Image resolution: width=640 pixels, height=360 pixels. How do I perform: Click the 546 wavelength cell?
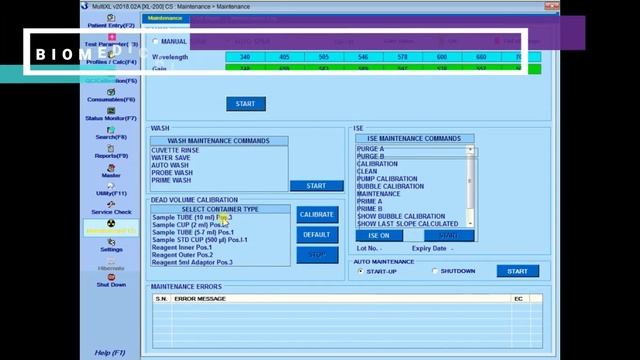pyautogui.click(x=363, y=57)
